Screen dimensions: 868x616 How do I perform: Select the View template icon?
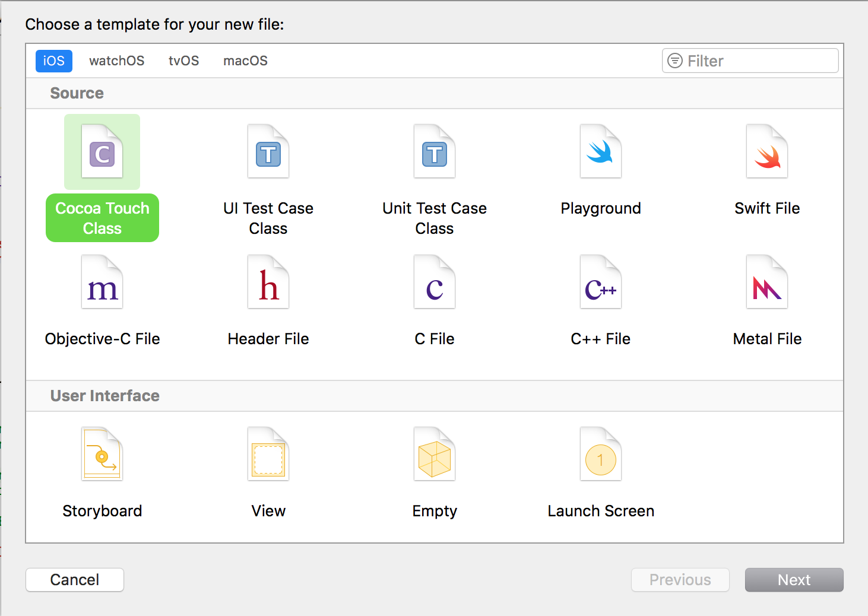pos(268,454)
